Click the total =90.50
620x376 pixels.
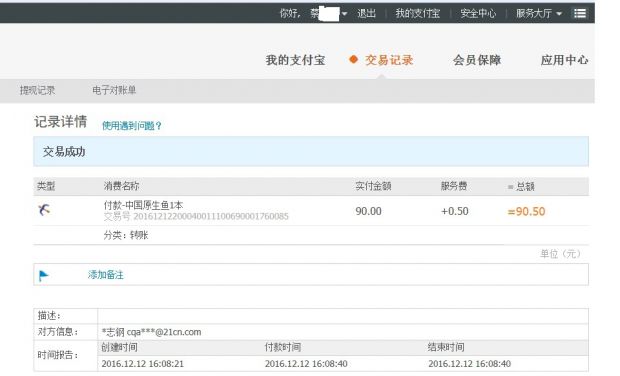point(526,212)
